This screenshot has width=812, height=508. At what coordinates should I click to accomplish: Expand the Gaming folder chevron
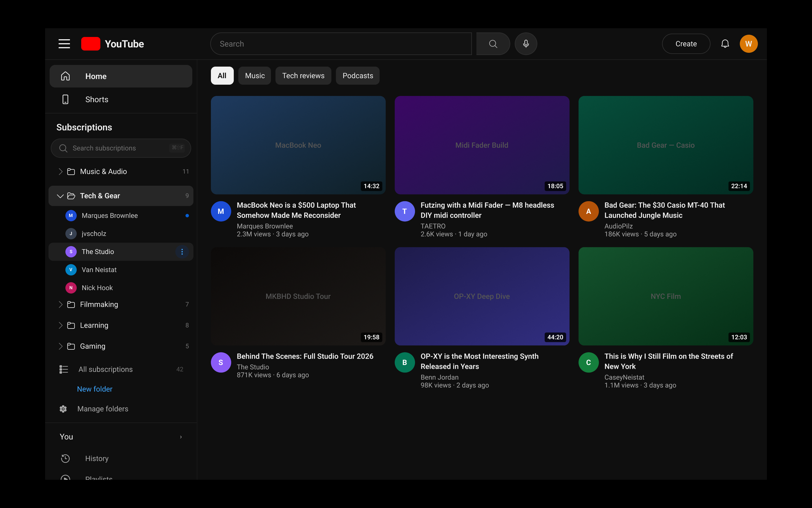(60, 346)
